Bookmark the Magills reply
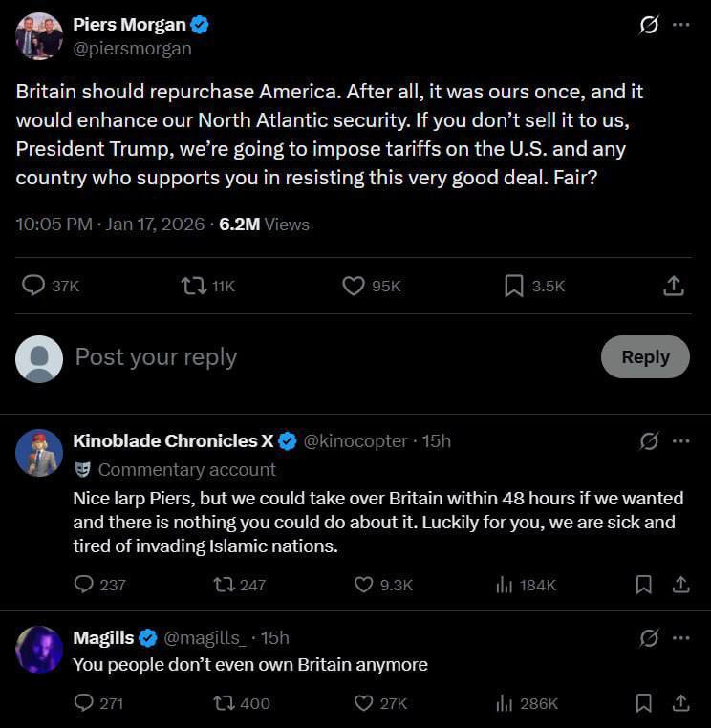This screenshot has height=728, width=711. point(644,703)
